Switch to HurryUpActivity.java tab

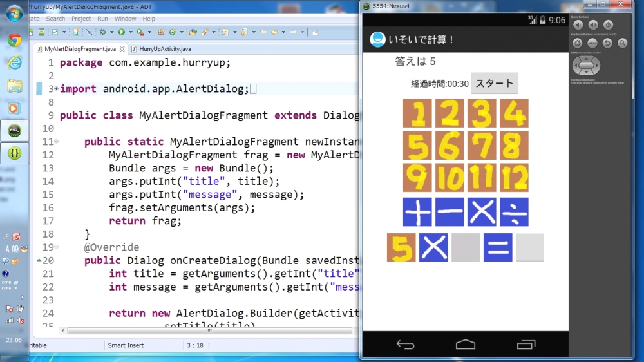coord(163,49)
